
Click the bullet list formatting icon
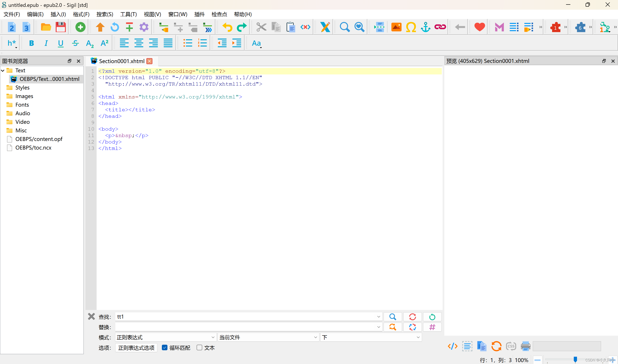tap(188, 43)
